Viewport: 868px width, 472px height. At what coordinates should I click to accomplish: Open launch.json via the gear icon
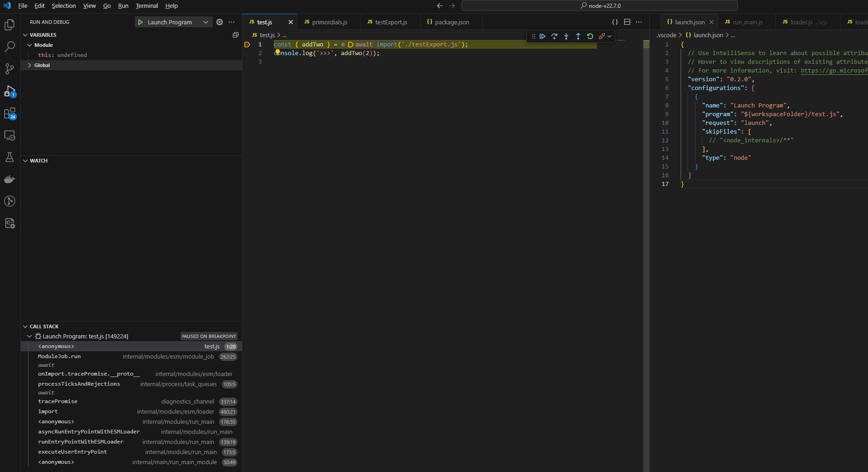click(220, 22)
